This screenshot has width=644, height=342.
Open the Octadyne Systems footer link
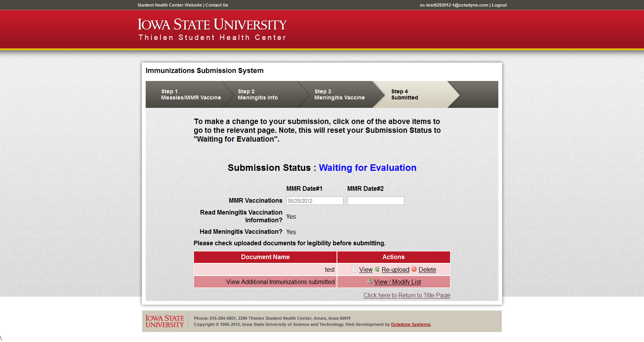point(411,324)
